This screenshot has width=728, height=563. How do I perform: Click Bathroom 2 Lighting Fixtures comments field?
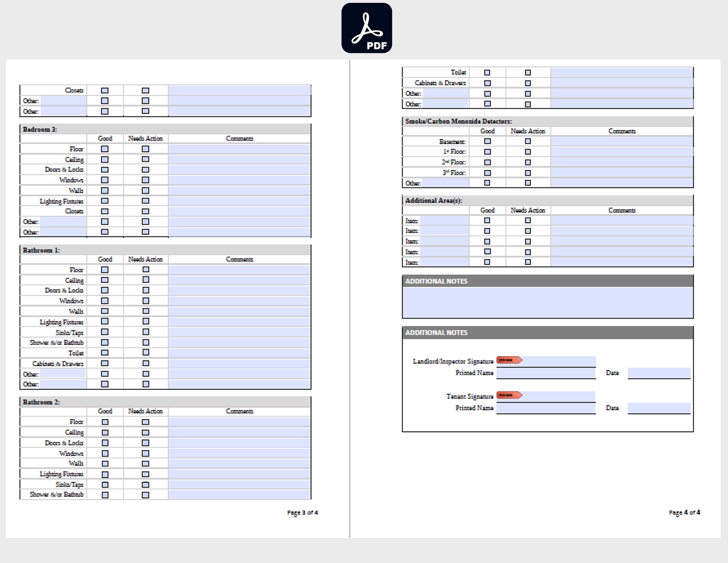239,474
